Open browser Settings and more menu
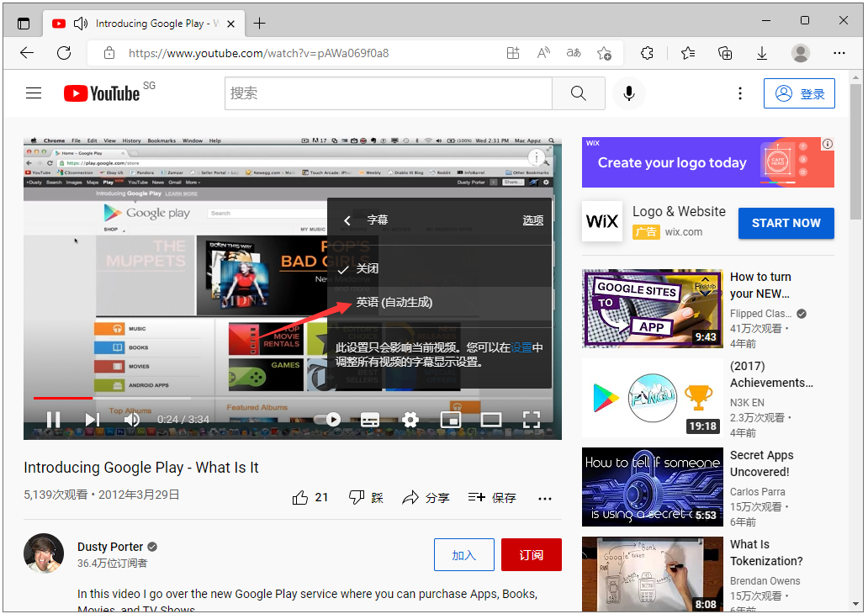The width and height of the screenshot is (868, 614). point(839,53)
